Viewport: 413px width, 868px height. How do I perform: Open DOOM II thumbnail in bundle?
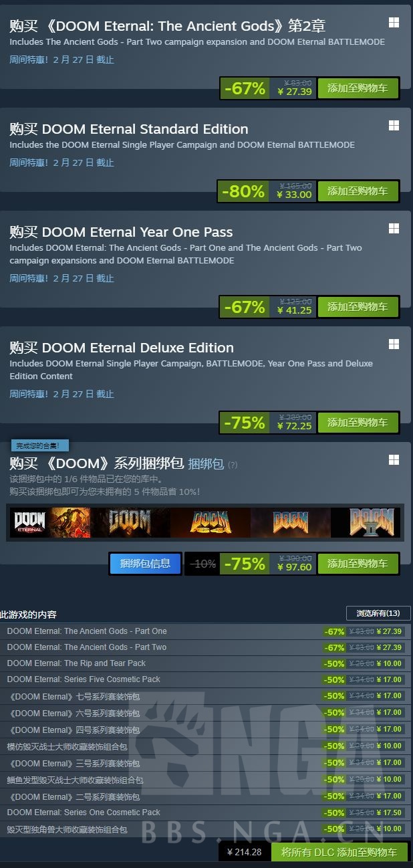tap(366, 522)
